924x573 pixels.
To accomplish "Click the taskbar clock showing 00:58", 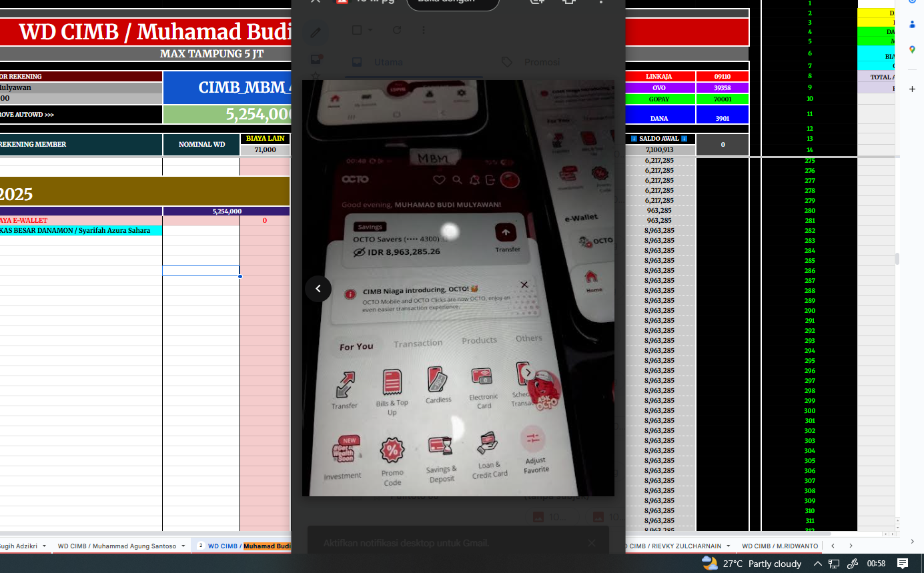I will (876, 564).
